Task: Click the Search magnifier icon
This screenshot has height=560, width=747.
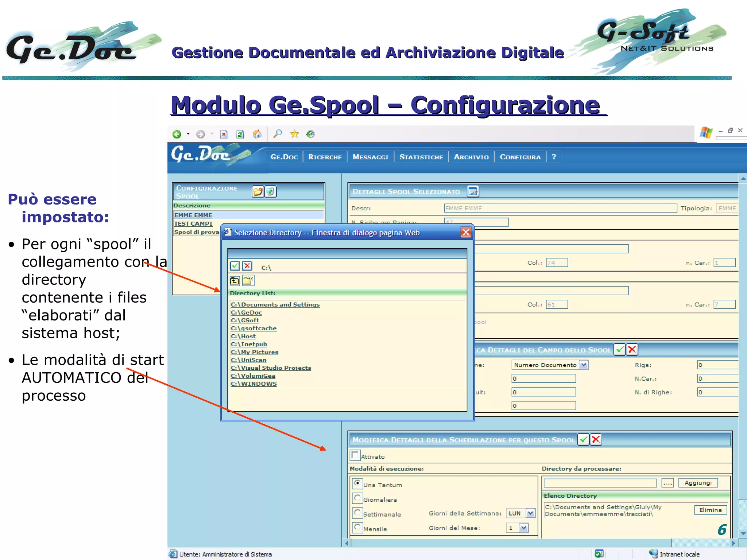Action: pos(278,134)
